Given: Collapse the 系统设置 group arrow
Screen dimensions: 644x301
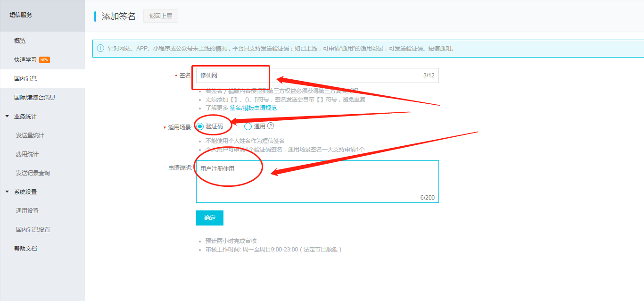Looking at the screenshot, I should pyautogui.click(x=7, y=192).
